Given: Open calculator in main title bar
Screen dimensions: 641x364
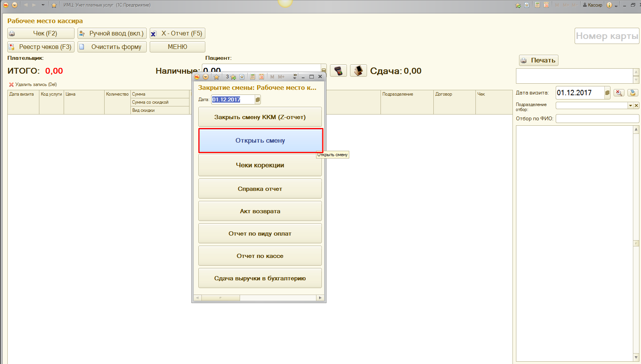Looking at the screenshot, I should (537, 5).
